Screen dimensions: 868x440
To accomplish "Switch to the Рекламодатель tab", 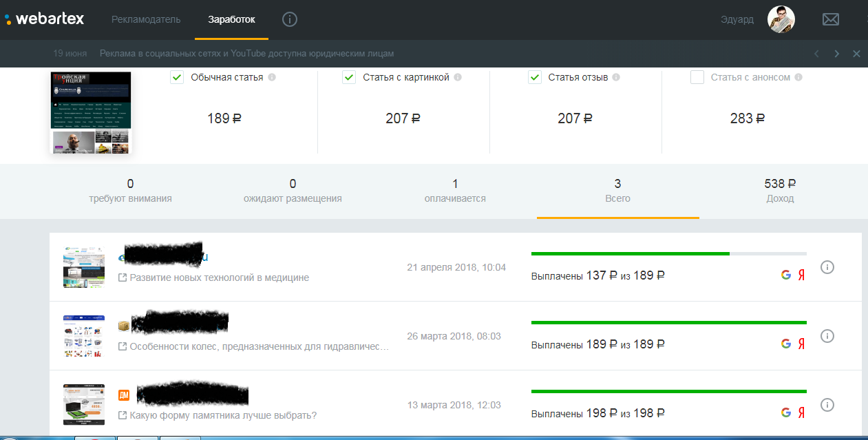I will tap(146, 19).
